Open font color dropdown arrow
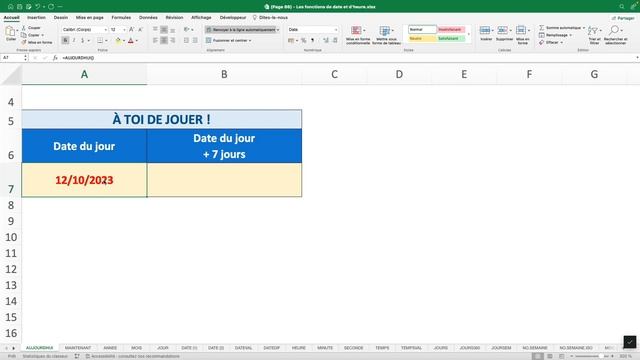Viewport: 640px width, 360px height. click(x=137, y=41)
